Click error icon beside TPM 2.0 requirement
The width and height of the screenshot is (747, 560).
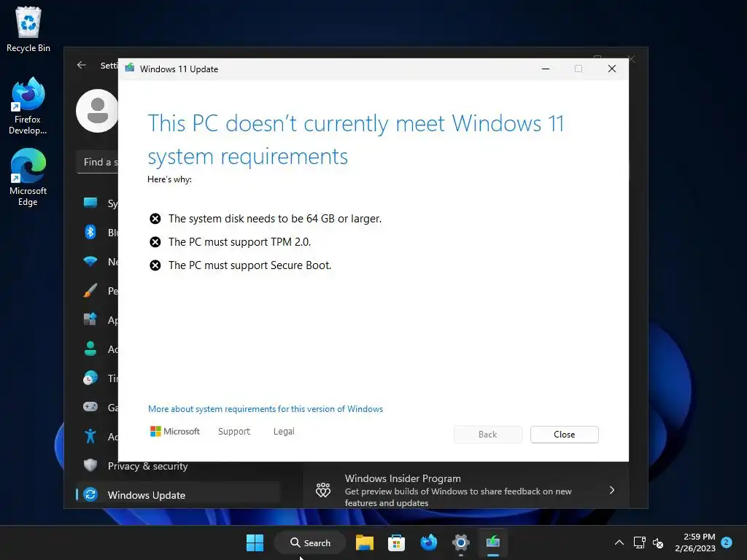[x=155, y=242]
